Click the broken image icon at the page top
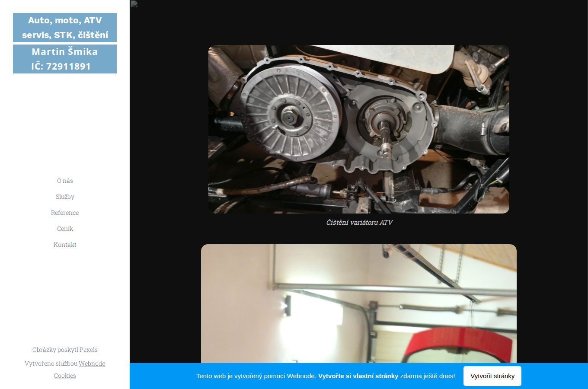The width and height of the screenshot is (588, 389). [134, 4]
